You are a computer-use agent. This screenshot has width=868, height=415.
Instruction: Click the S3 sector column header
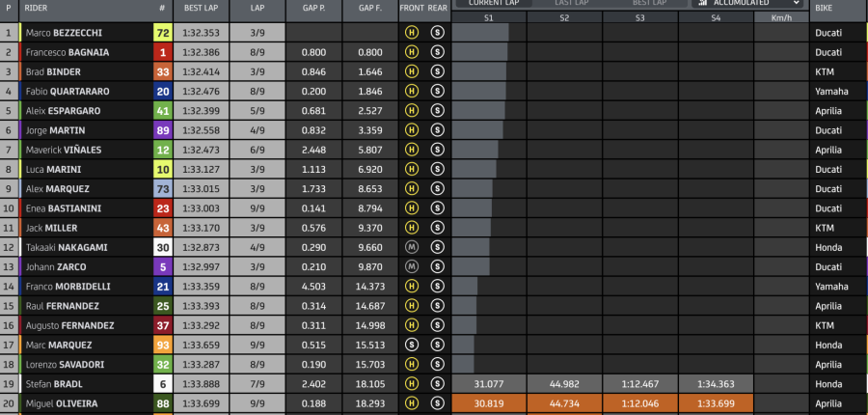point(640,17)
